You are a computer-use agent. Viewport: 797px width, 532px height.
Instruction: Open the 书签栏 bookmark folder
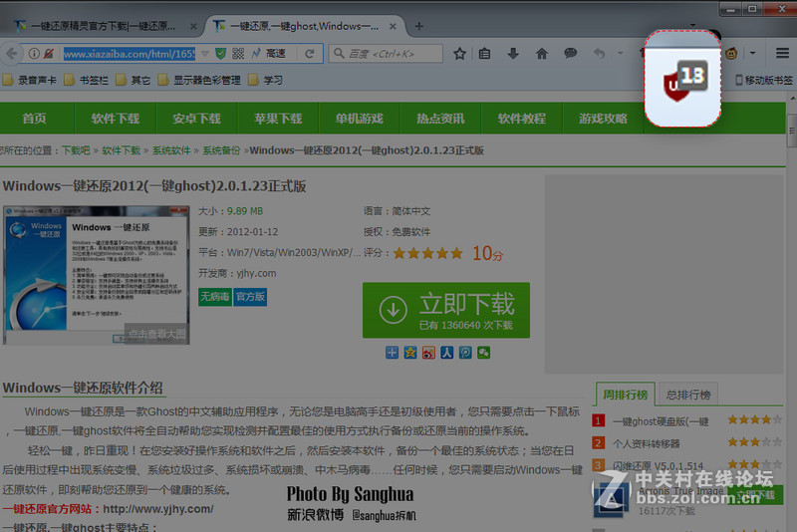[x=87, y=80]
